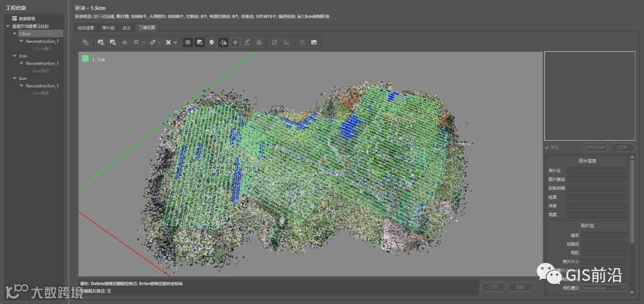Viewport: 644px width, 304px height.
Task: Switch to the 综合信息 tab
Action: (x=86, y=27)
